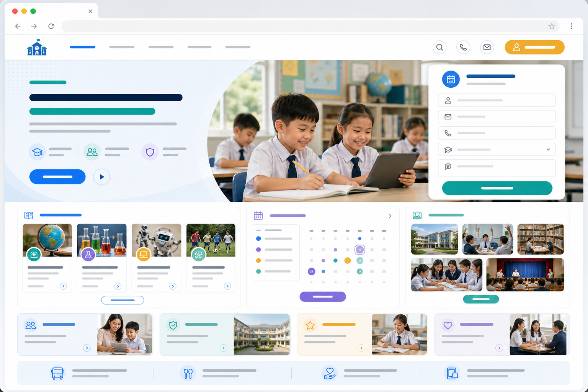Click the open book icon of programs section
Screen dimensions: 588x392
(x=29, y=215)
